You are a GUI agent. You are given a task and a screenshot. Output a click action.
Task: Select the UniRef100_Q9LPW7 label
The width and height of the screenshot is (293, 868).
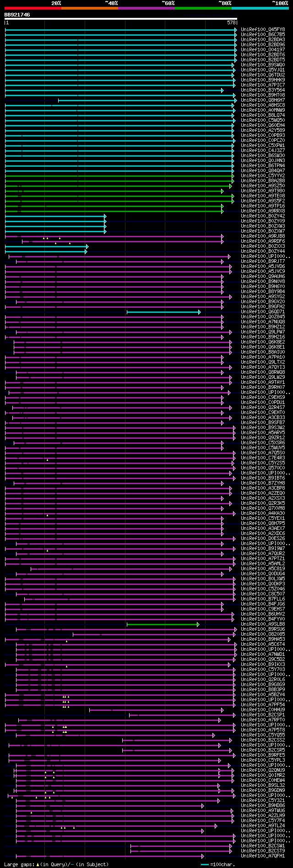pos(263,332)
